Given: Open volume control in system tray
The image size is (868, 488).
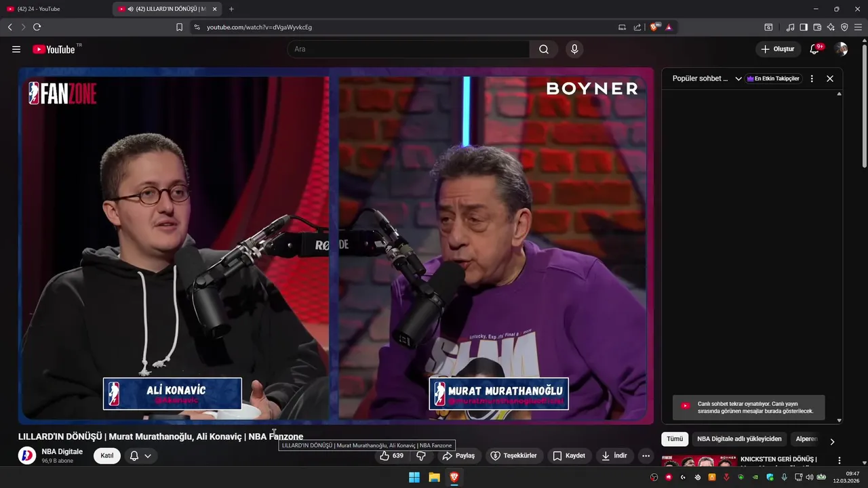Looking at the screenshot, I should (809, 477).
